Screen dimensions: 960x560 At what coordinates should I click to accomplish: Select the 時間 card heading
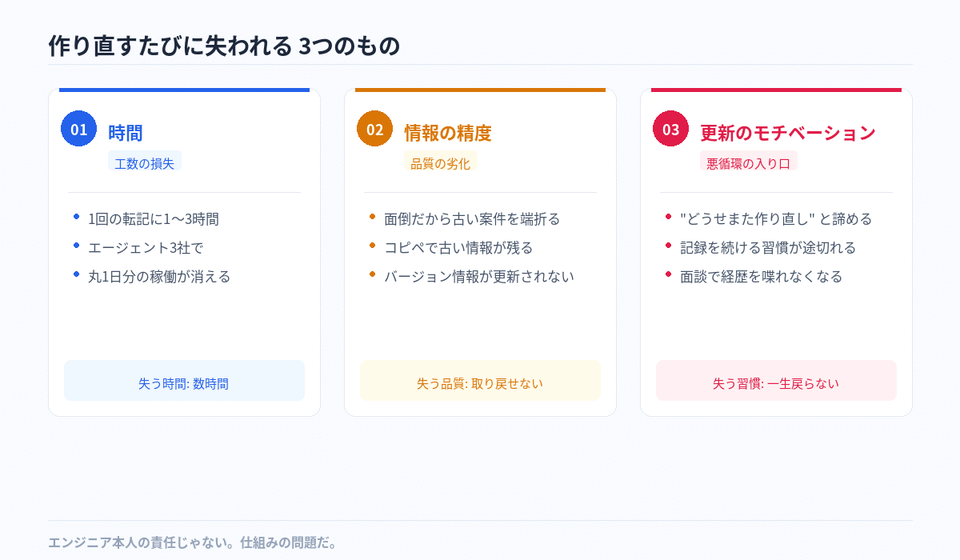click(x=126, y=133)
